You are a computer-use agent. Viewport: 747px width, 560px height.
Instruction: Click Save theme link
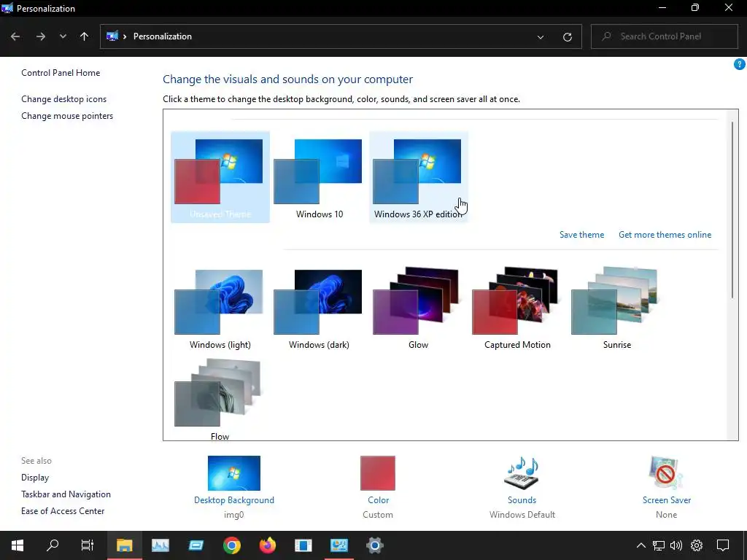(x=581, y=235)
